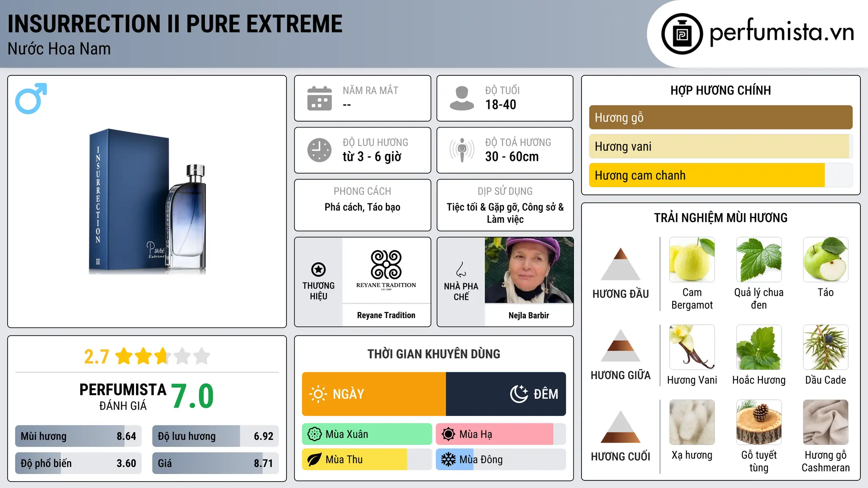868x488 pixels.
Task: Click the Hương giữa pyramid icon
Action: point(620,345)
